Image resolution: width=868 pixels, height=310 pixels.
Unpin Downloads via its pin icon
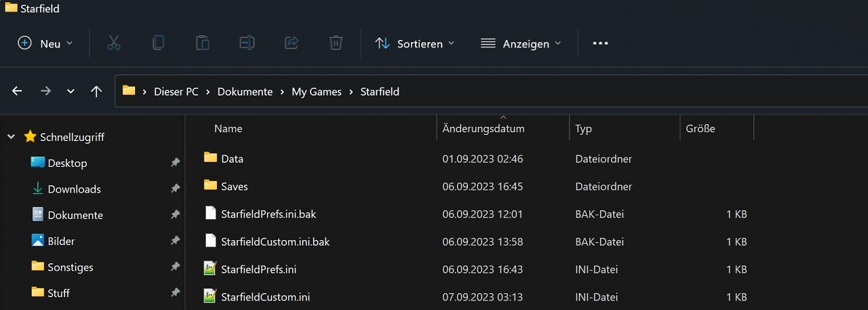pyautogui.click(x=175, y=189)
